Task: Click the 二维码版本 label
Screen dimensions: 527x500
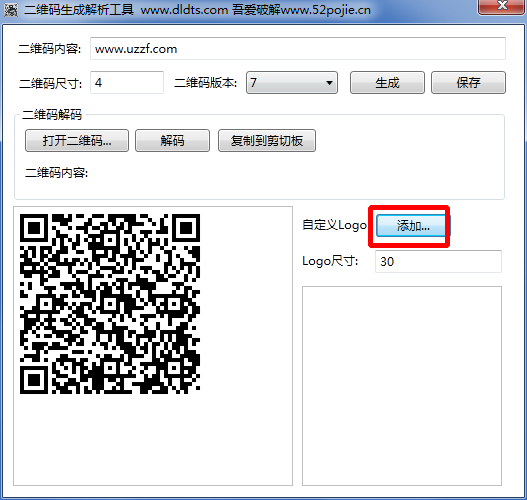Action: pyautogui.click(x=205, y=82)
